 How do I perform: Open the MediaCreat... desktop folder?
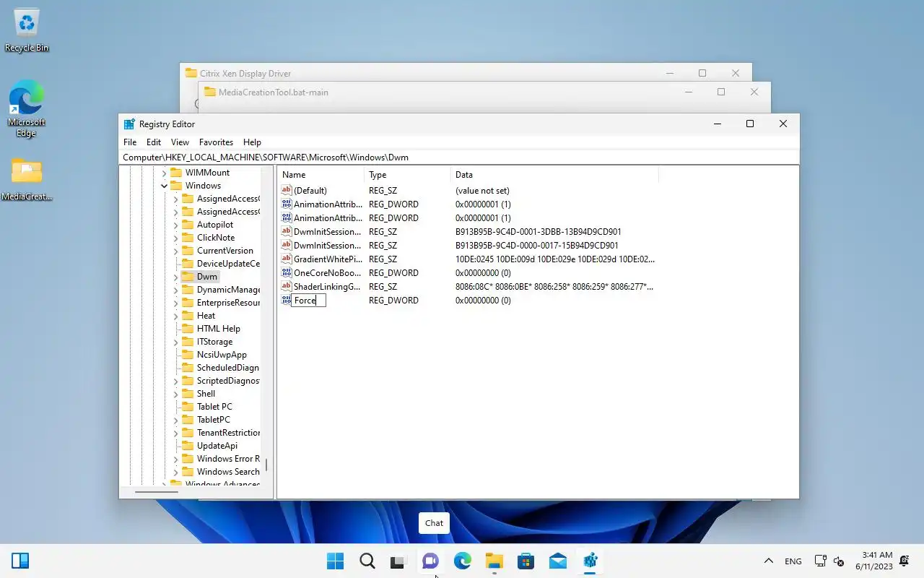tap(27, 179)
